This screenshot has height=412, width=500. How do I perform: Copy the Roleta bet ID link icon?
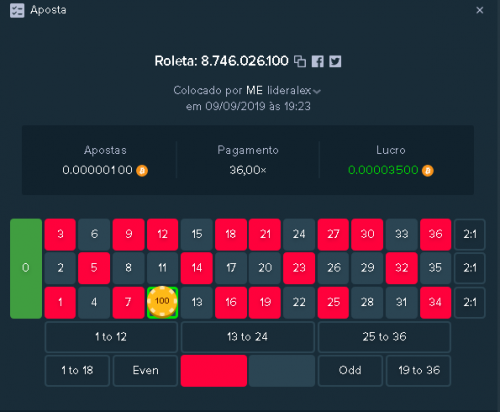pyautogui.click(x=300, y=61)
